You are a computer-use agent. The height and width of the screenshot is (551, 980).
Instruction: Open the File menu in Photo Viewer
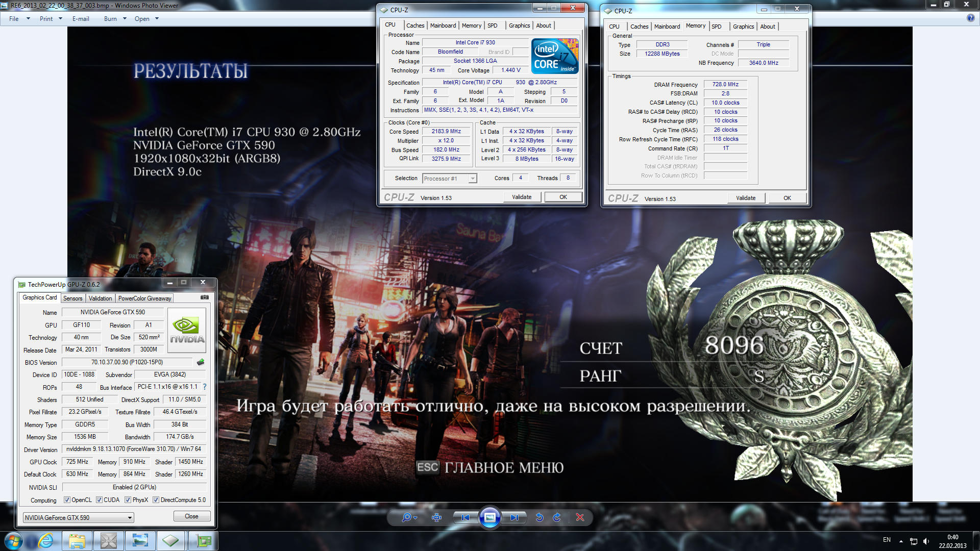(14, 18)
